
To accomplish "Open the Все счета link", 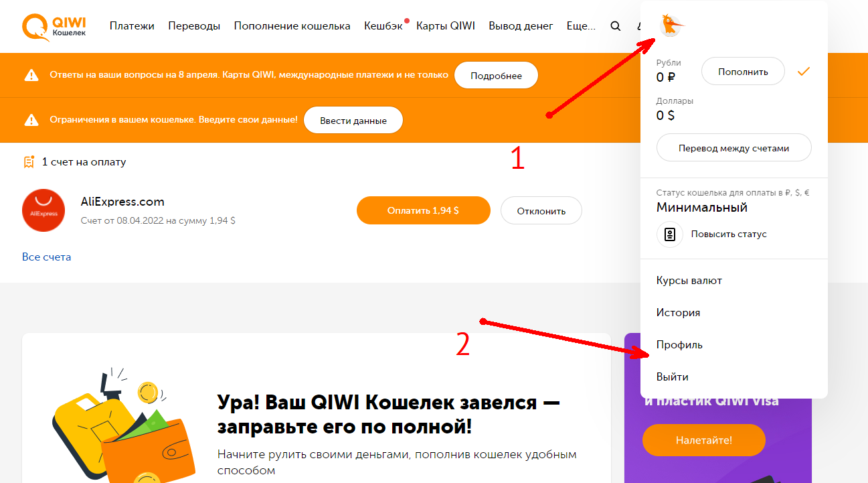I will click(46, 257).
